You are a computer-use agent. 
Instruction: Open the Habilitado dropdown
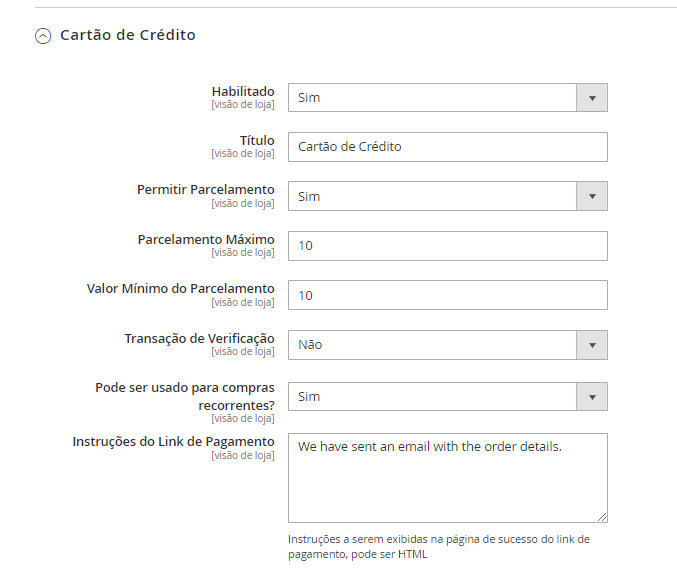coord(432,98)
